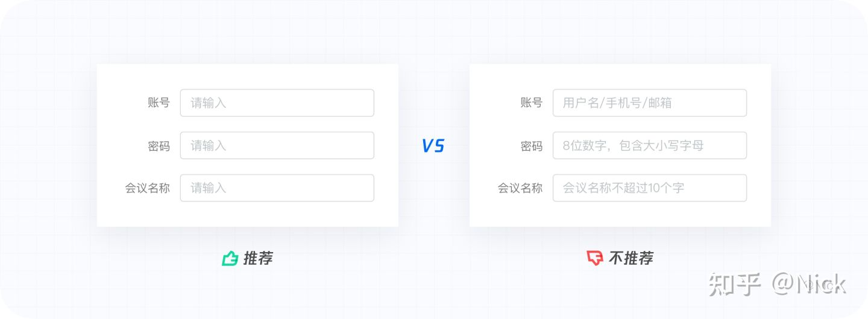Click the 会议名称 label in the right form
The image size is (868, 319).
520,188
